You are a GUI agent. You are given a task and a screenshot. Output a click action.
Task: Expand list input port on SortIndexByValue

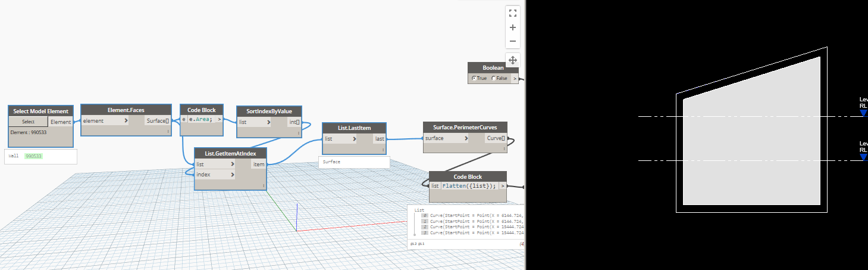(255, 122)
